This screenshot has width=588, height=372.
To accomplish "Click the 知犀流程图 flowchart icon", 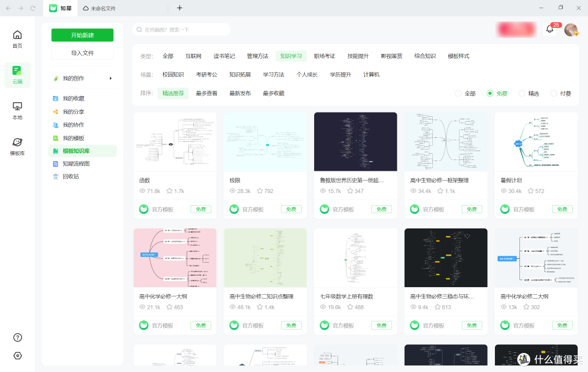I will (x=56, y=164).
